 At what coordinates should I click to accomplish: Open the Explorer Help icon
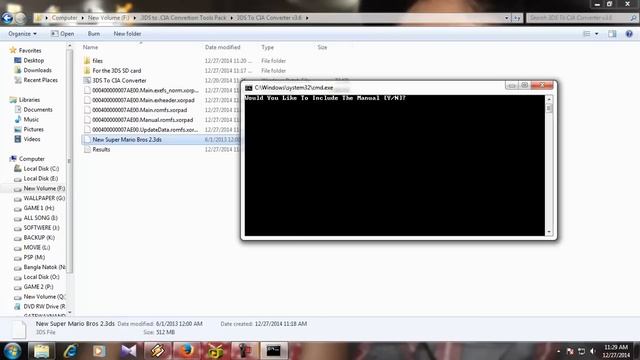[629, 34]
